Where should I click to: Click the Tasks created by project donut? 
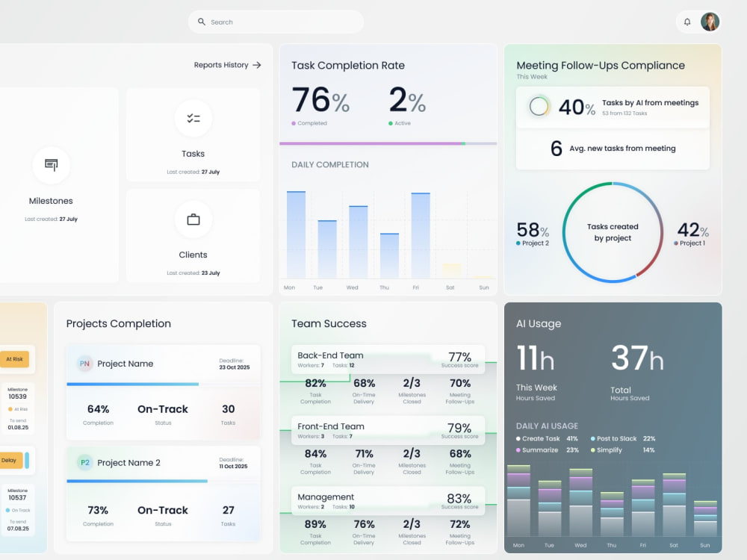[x=613, y=232]
